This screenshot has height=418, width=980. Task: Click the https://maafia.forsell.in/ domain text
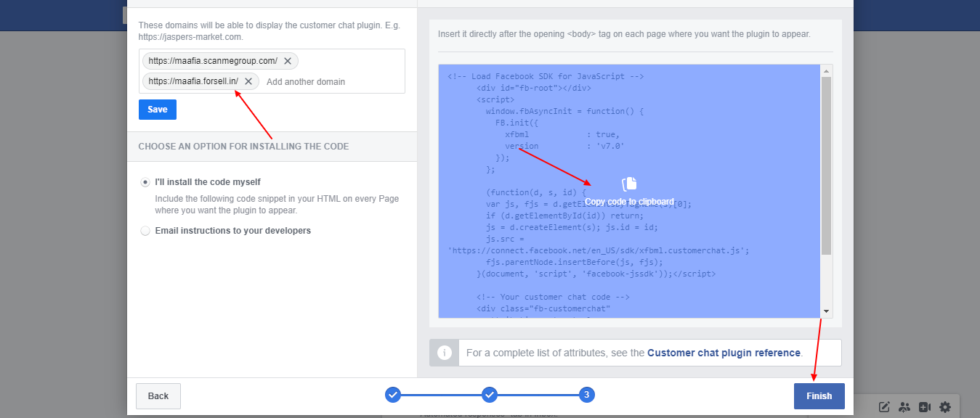193,81
